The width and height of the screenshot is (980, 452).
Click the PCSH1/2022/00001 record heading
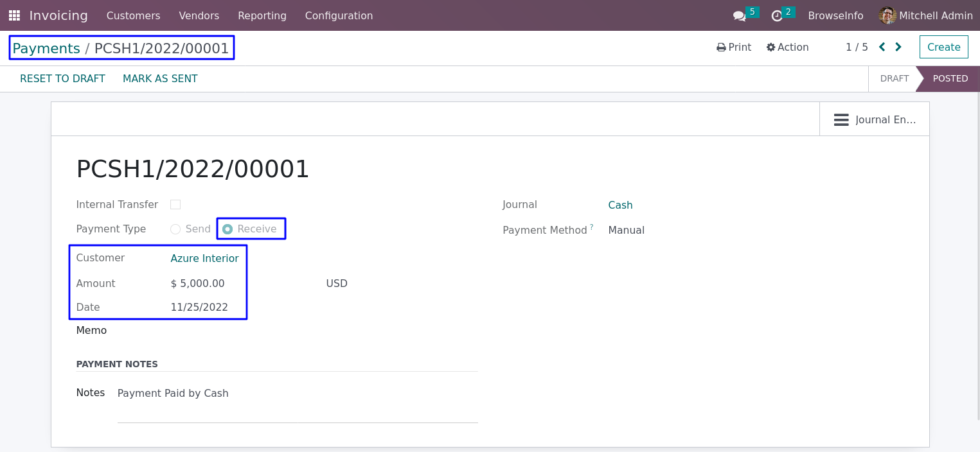click(193, 169)
